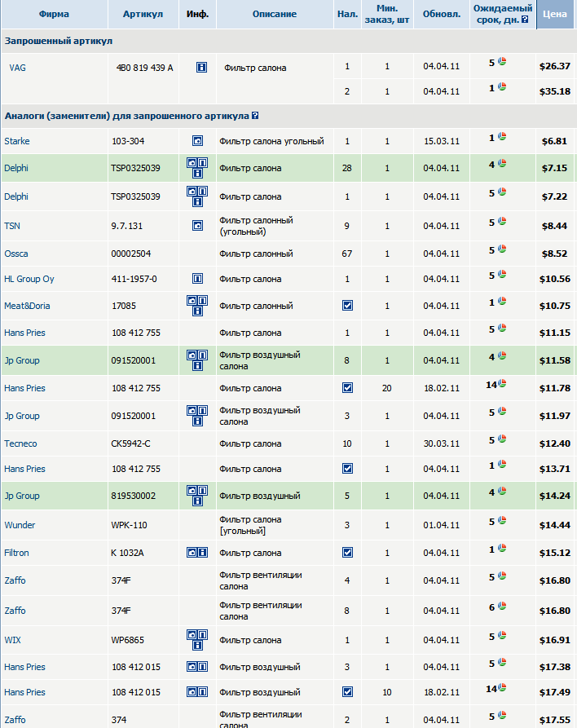Sort by the 'Мин. заказ, шт' column header
Viewport: 577px width, 728px height.
(386, 14)
